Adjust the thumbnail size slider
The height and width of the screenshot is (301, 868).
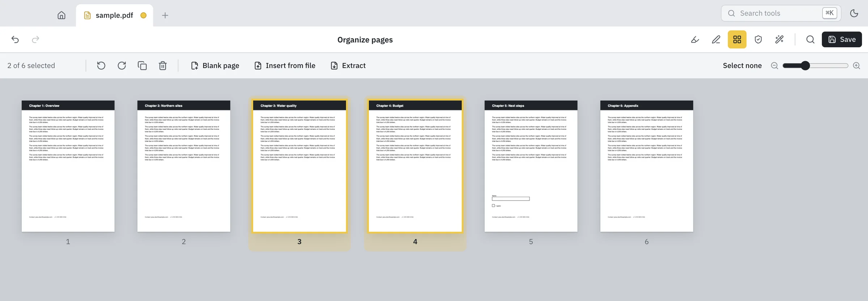815,65
